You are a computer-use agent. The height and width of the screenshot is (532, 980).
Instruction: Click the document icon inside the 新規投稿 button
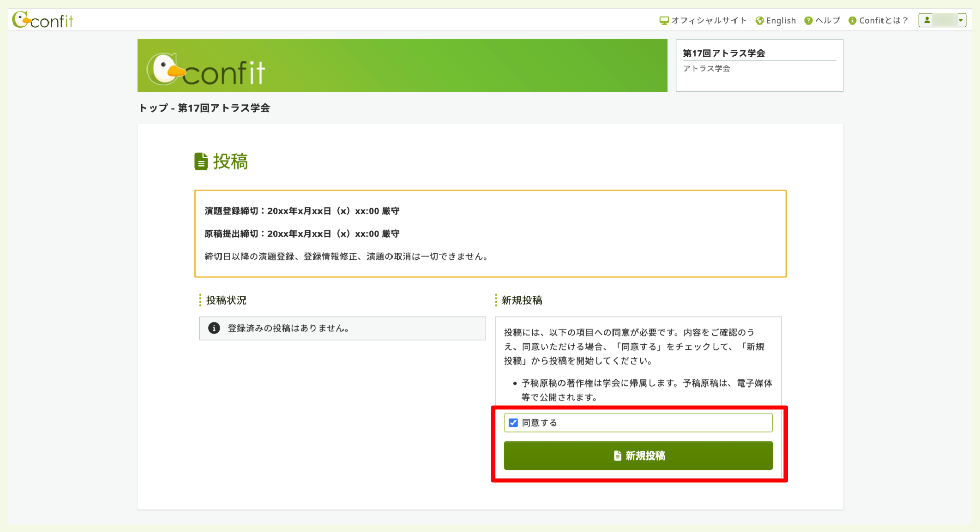(617, 456)
